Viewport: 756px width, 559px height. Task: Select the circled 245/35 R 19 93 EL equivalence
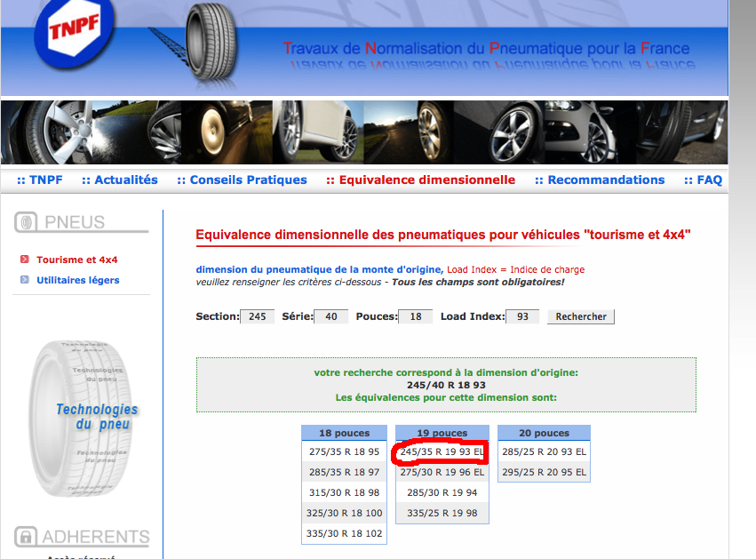click(441, 451)
